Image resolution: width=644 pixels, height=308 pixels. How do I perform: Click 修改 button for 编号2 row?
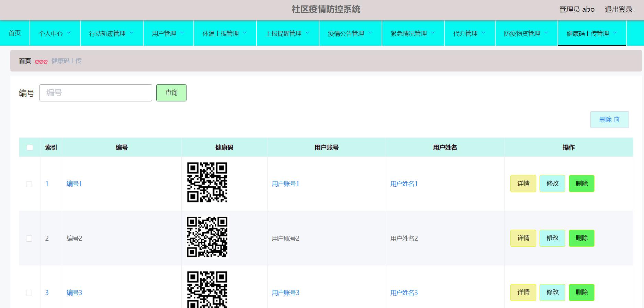(x=552, y=238)
